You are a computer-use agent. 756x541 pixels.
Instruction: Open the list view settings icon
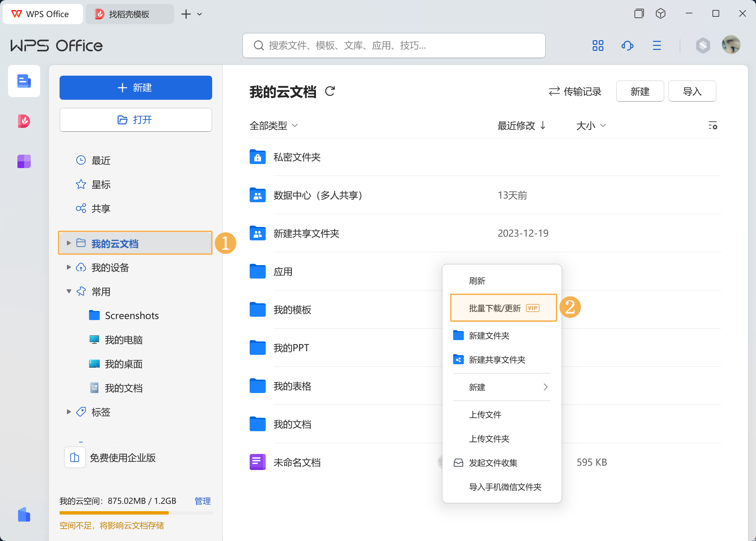713,126
